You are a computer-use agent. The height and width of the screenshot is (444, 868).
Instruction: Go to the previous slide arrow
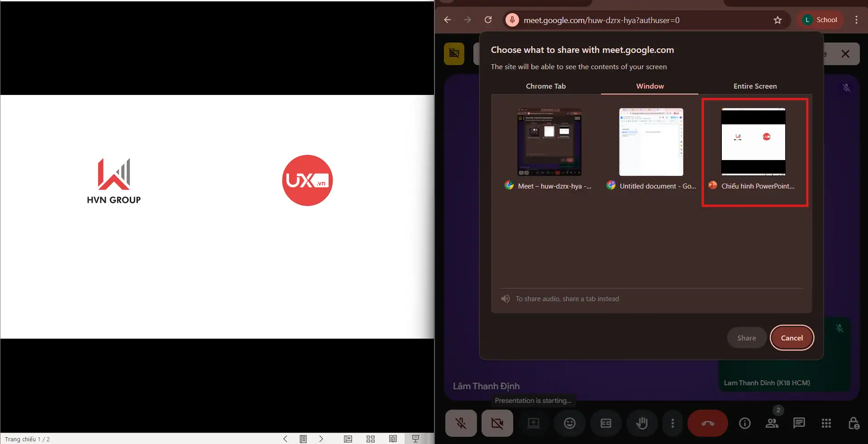coord(285,439)
